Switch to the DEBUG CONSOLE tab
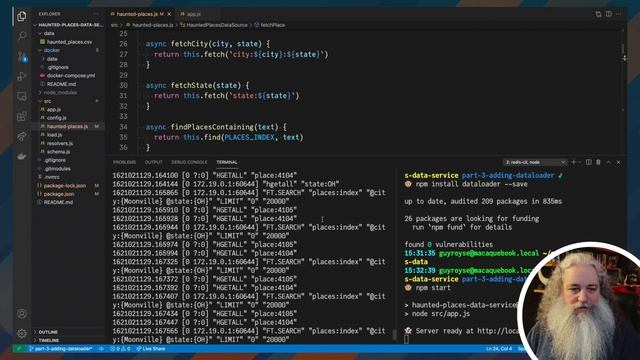 coord(189,162)
